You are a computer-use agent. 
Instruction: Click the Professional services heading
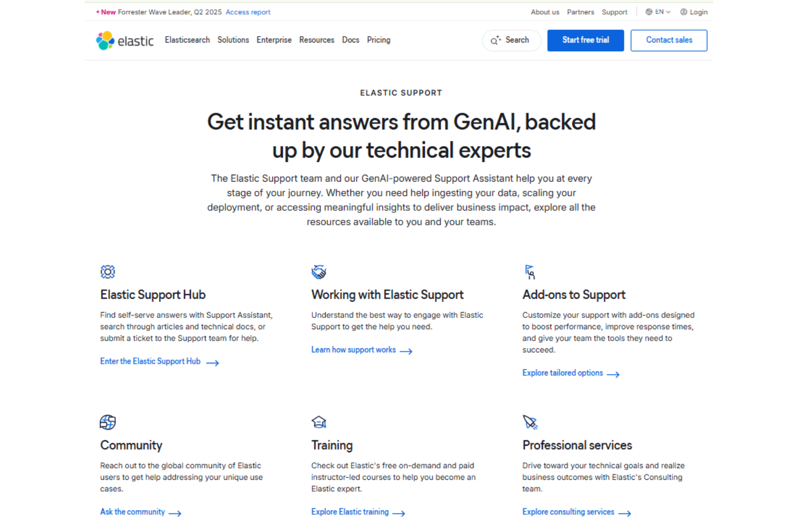point(577,445)
